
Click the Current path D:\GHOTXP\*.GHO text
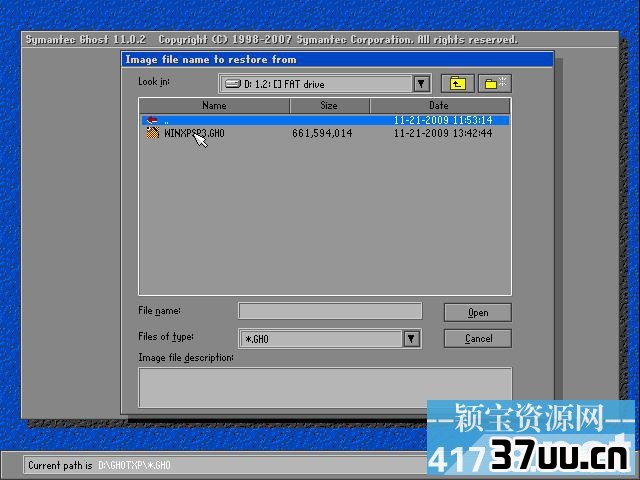point(134,465)
